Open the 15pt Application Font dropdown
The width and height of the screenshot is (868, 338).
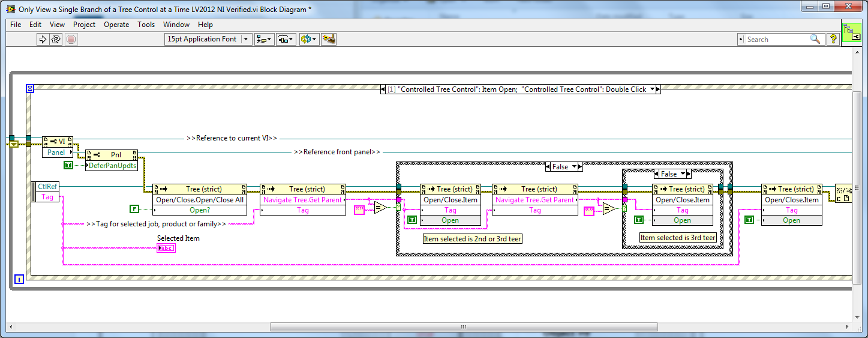click(x=208, y=39)
